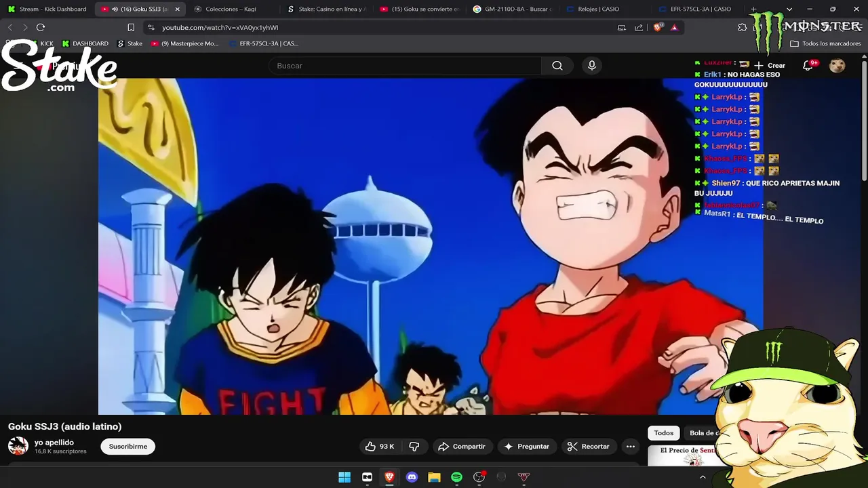Reload the page with the refresh icon

pos(41,27)
